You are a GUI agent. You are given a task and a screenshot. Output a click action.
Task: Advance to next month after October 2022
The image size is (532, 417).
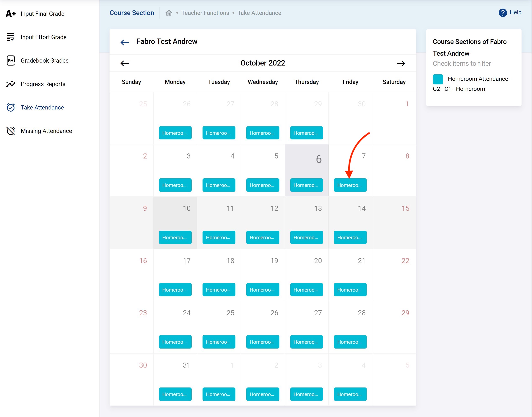(x=401, y=63)
